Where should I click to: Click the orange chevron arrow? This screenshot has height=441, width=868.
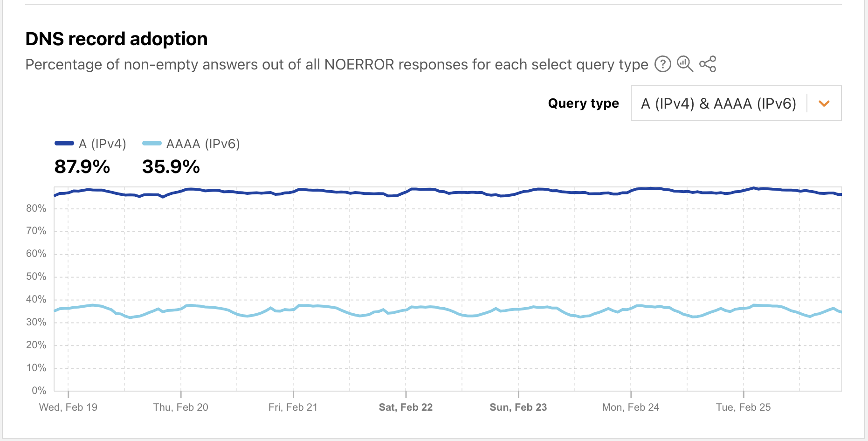824,103
